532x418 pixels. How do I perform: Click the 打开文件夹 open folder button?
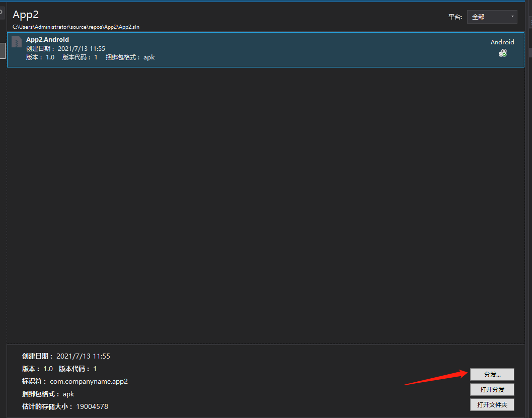point(492,405)
